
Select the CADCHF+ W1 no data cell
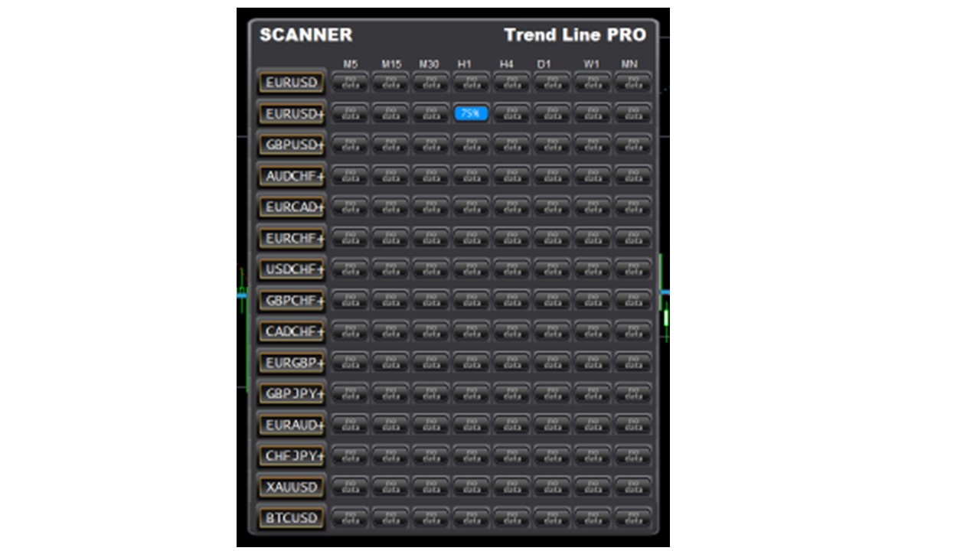(x=593, y=331)
